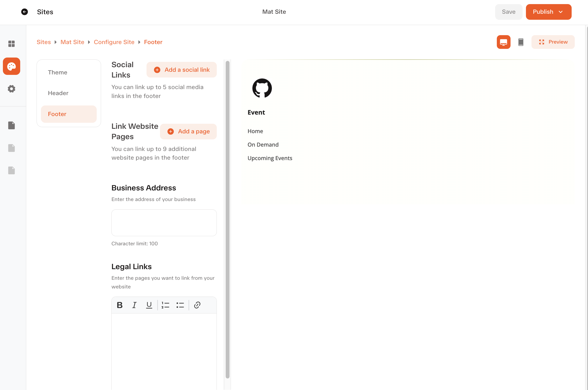Screen dimensions: 588x390
Task: Open full Preview of the site
Action: [553, 42]
